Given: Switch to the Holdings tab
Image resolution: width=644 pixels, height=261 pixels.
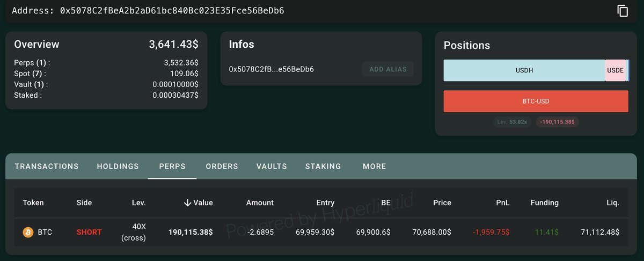Looking at the screenshot, I should (x=118, y=166).
